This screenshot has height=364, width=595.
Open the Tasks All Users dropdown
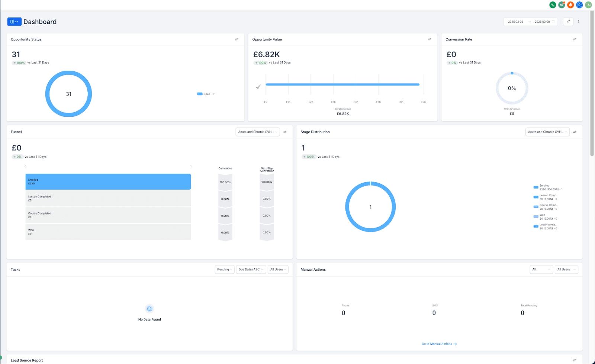click(278, 270)
